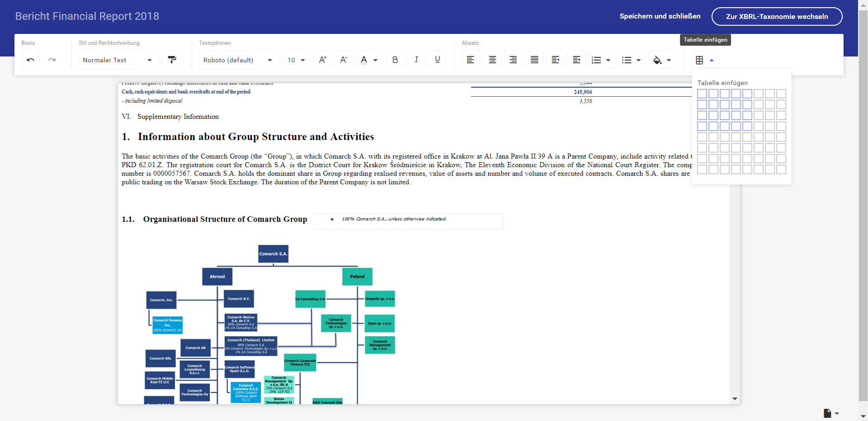Click the Poland box in the organisation chart
The image size is (868, 421).
click(x=357, y=276)
